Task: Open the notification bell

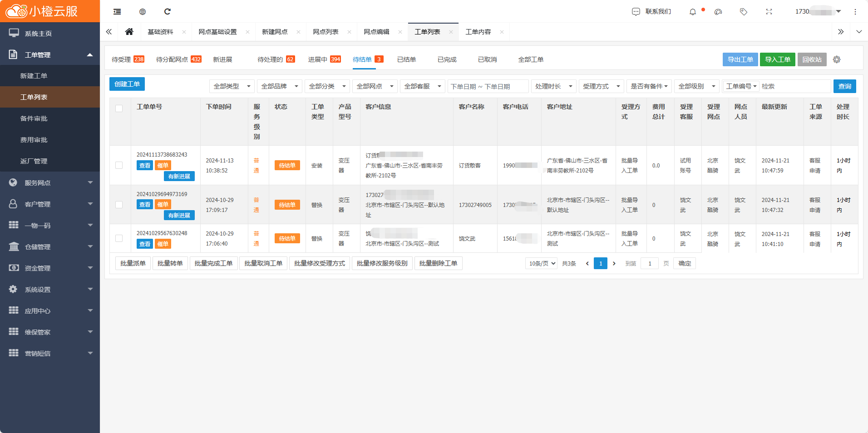Action: tap(693, 12)
